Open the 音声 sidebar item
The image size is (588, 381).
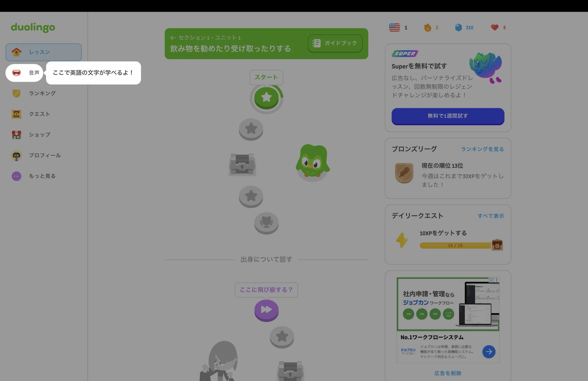pos(24,73)
